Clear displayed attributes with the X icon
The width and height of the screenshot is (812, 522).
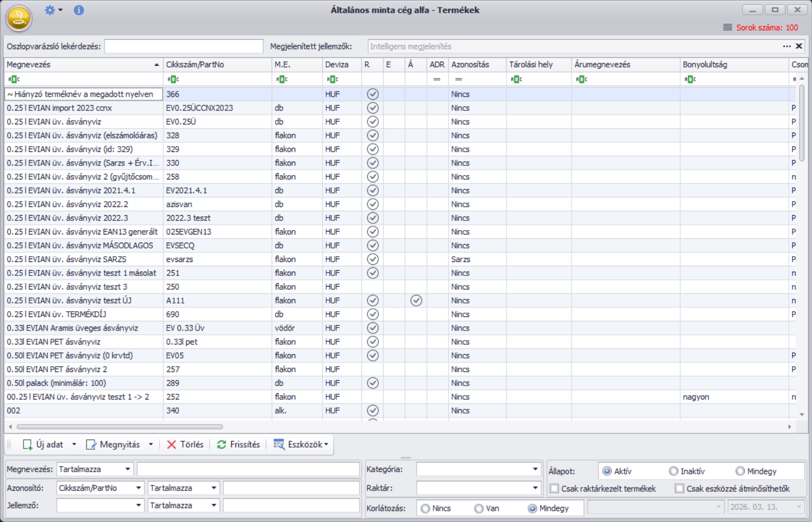799,46
